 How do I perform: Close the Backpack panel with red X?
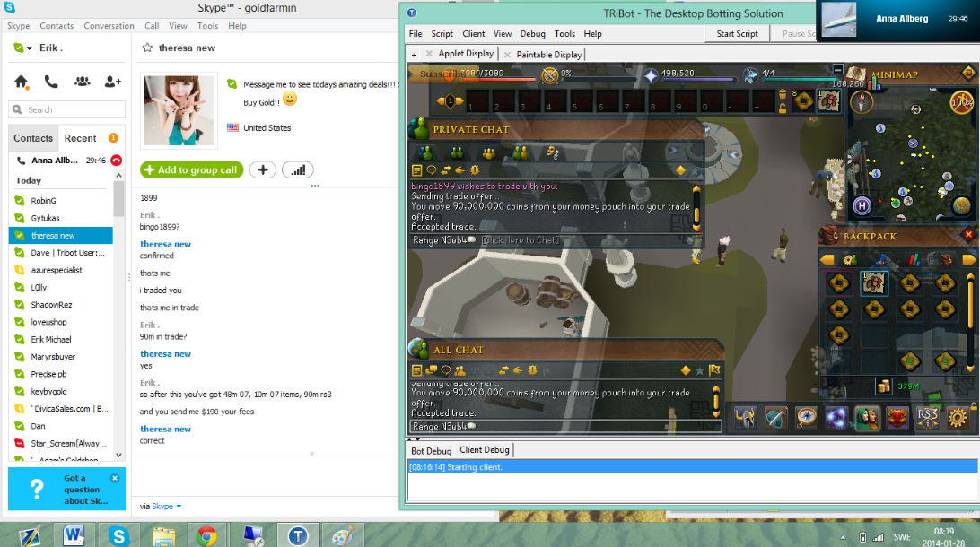tap(968, 235)
